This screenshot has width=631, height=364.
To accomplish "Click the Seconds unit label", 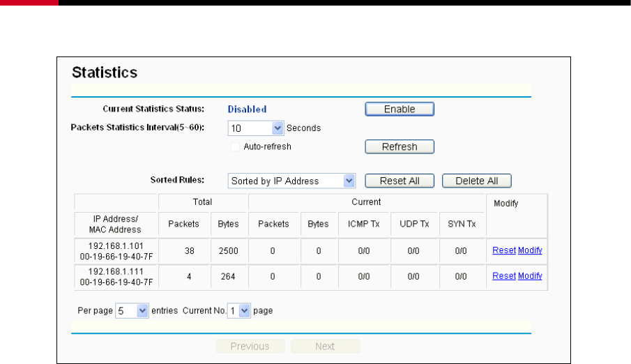I will (303, 128).
